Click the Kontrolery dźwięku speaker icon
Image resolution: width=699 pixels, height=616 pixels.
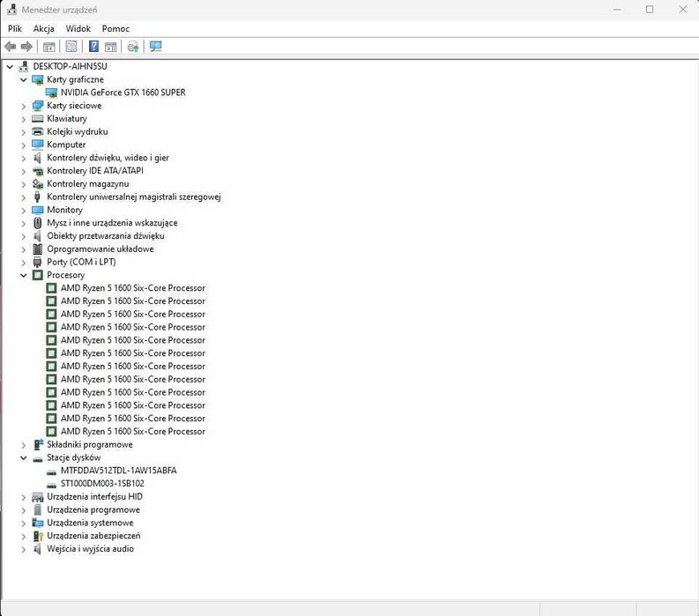37,158
